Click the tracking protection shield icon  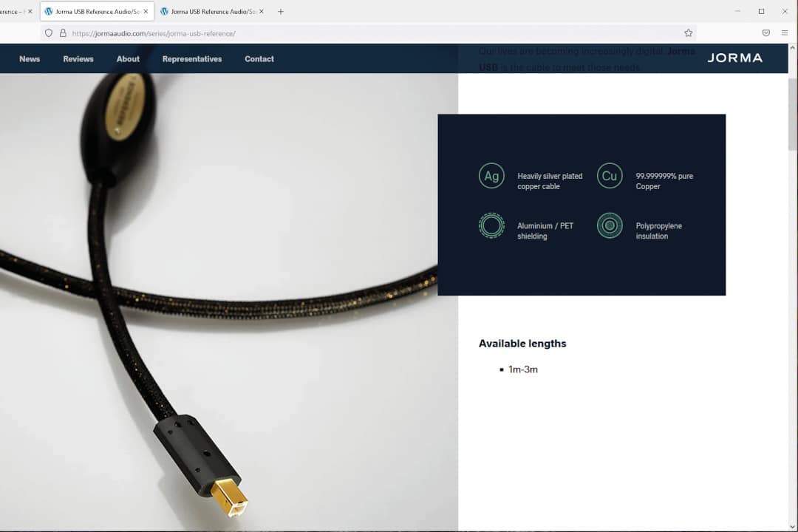(x=49, y=33)
